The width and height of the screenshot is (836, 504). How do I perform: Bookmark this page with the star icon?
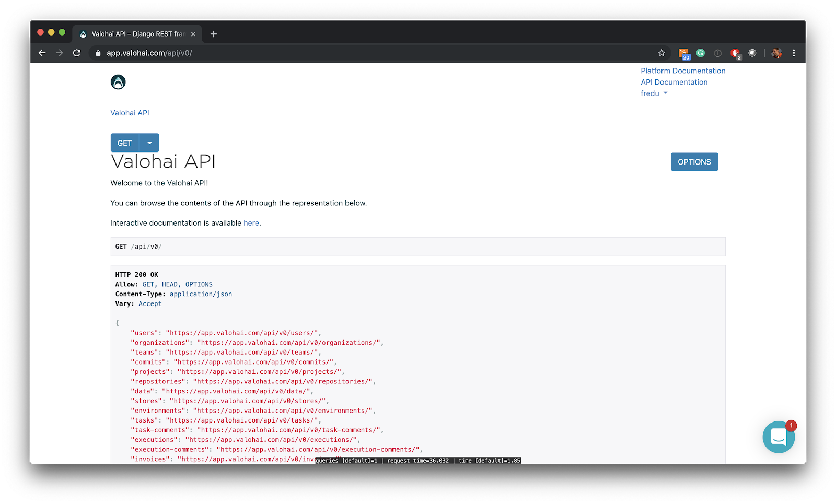pyautogui.click(x=661, y=53)
